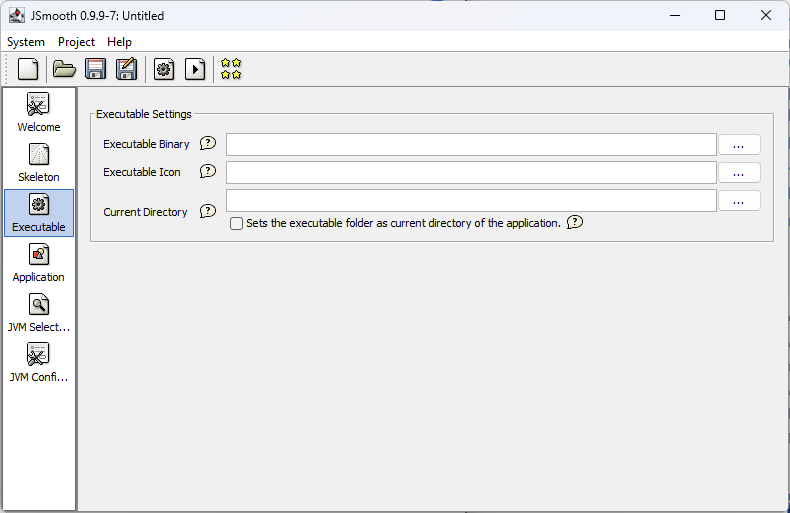Screen dimensions: 790x513
Task: Click the Executable Binary text field
Action: click(x=471, y=145)
